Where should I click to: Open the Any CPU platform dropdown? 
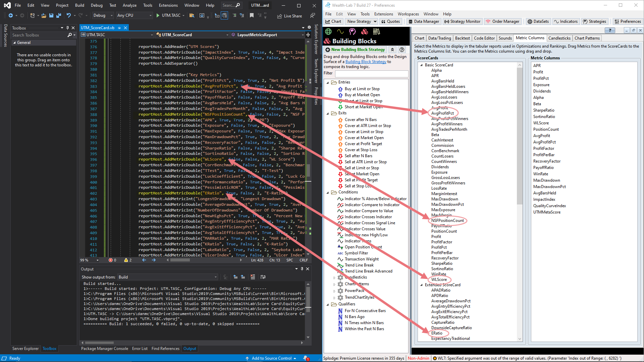pos(134,15)
